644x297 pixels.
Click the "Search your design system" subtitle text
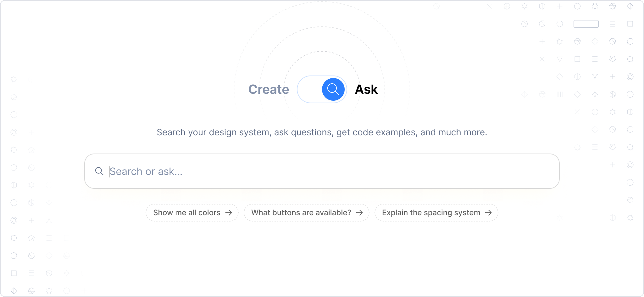(x=322, y=132)
